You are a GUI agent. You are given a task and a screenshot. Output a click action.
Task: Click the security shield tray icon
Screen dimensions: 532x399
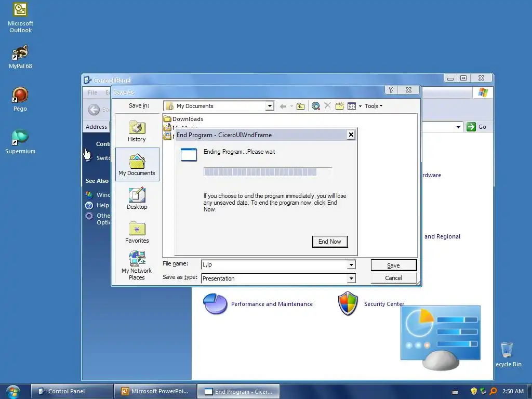474,391
